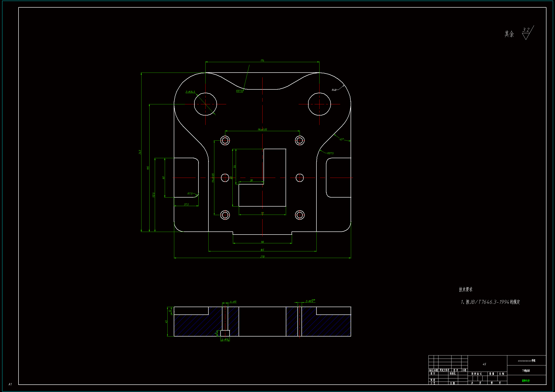The image size is (555, 392).
Task: Click the R7.5 fillet radius label
Action: 190,194
